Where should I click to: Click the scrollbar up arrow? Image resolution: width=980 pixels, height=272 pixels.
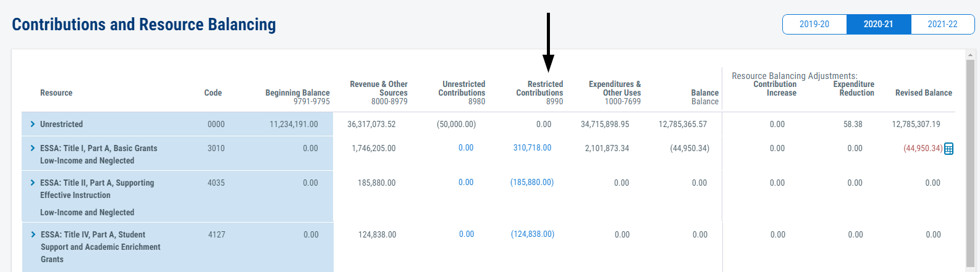[x=970, y=55]
